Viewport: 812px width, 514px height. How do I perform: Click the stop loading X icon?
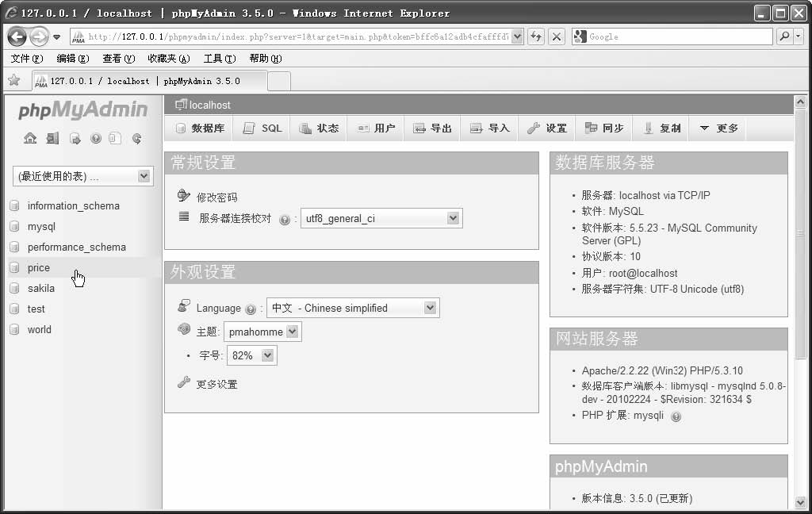(556, 36)
